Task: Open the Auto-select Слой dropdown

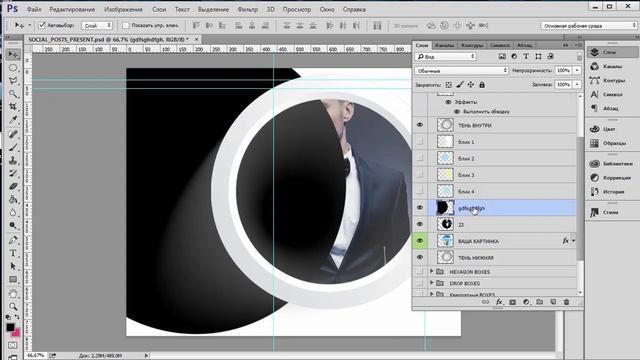Action: point(97,25)
